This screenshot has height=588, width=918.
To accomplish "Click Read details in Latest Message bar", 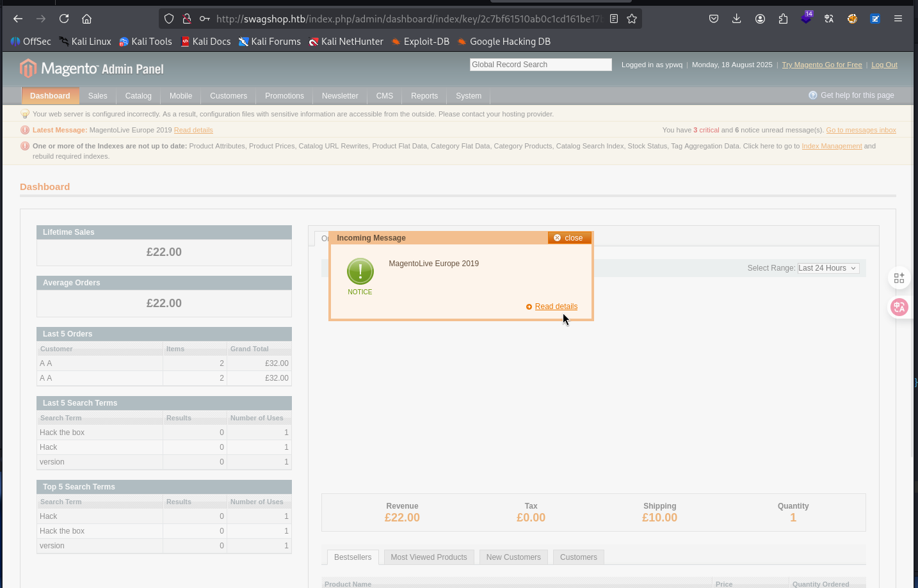I will 193,130.
